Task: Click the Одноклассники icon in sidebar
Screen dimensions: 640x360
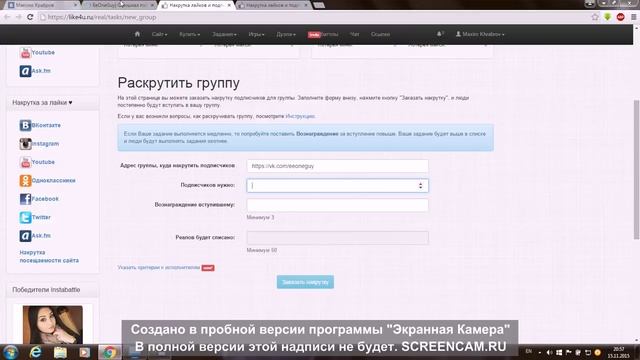Action: 25,180
